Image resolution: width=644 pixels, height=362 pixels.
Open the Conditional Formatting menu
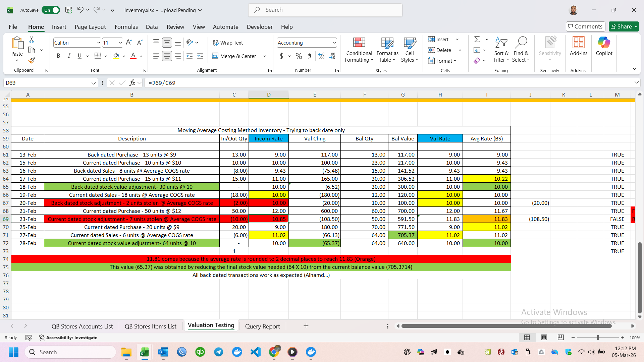[x=359, y=50]
